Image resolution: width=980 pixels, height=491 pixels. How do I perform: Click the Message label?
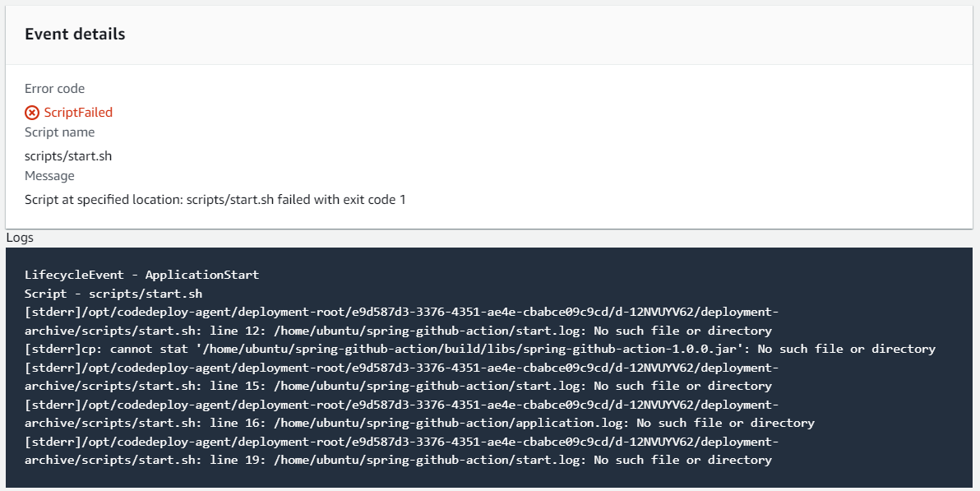coord(49,176)
